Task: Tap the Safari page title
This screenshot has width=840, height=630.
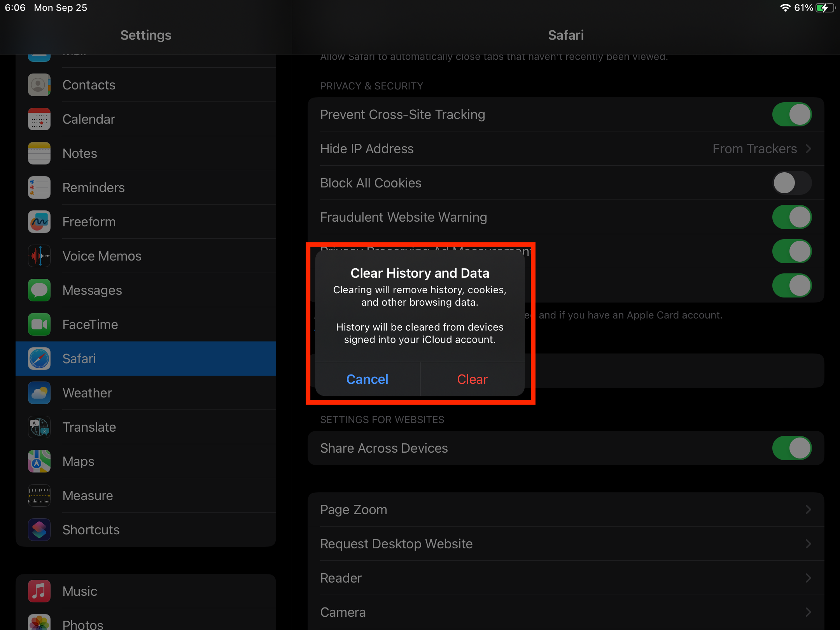Action: tap(566, 35)
